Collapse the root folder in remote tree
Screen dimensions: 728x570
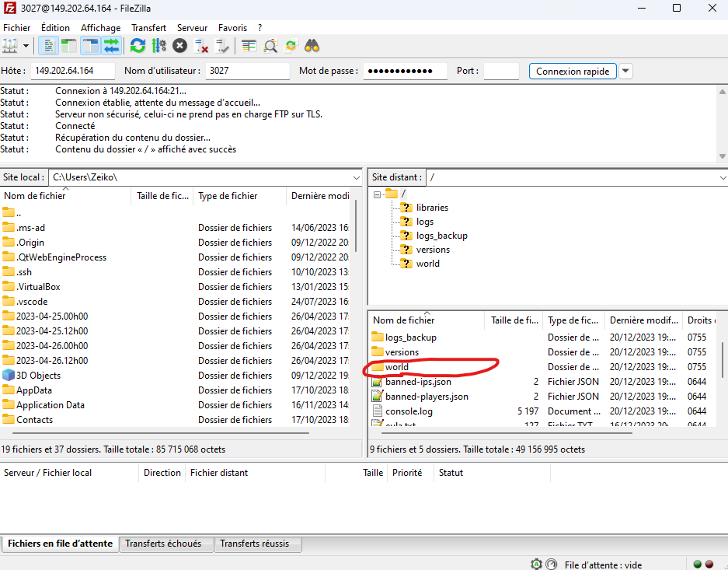tap(378, 194)
